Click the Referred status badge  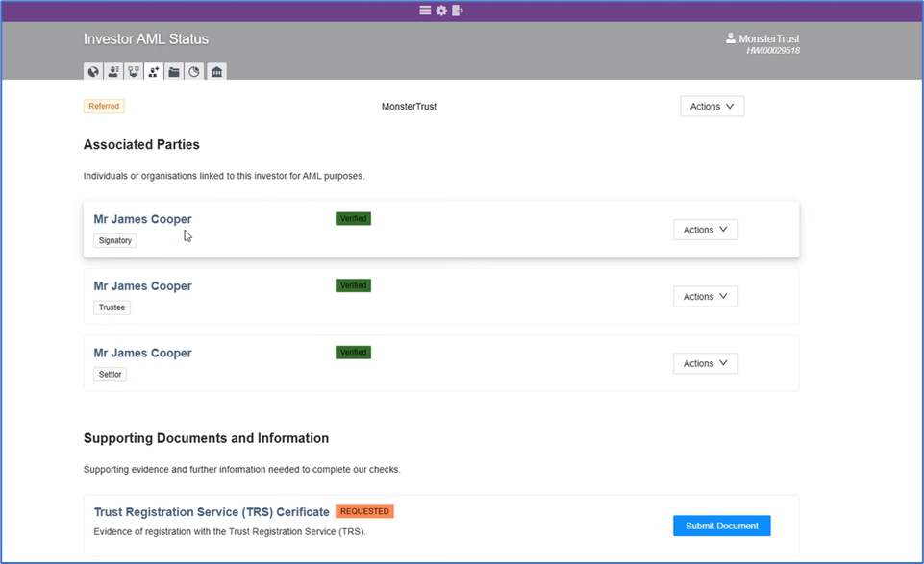[104, 106]
